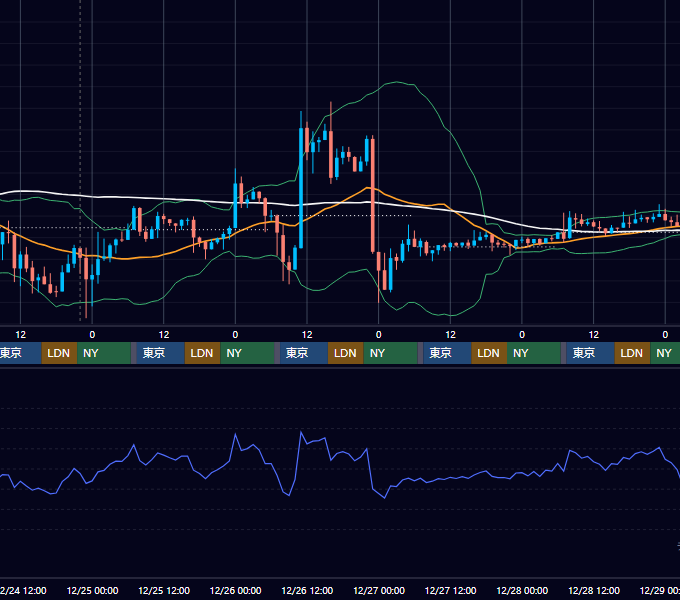
Task: Click the 12/28 12:00 date label
Action: tap(594, 590)
